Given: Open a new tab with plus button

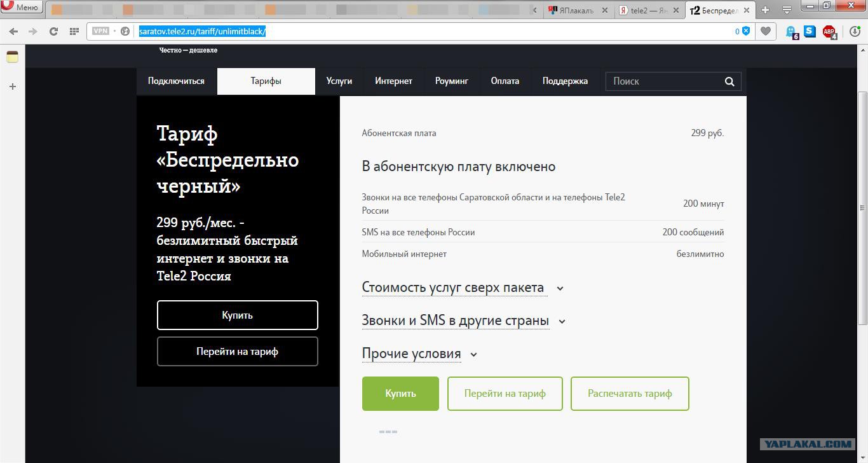Looking at the screenshot, I should [765, 10].
